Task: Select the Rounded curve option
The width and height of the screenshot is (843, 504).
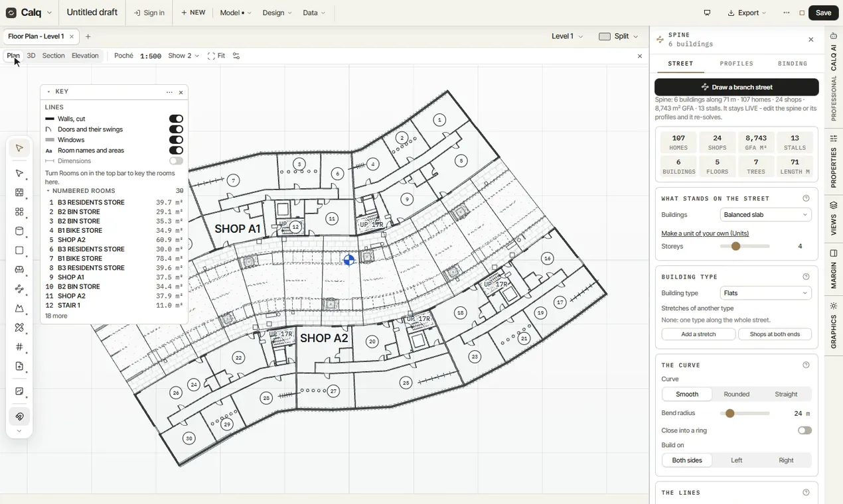Action: pyautogui.click(x=737, y=394)
